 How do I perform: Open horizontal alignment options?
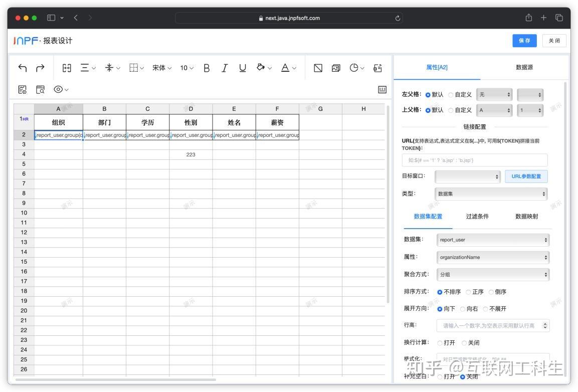coord(88,68)
